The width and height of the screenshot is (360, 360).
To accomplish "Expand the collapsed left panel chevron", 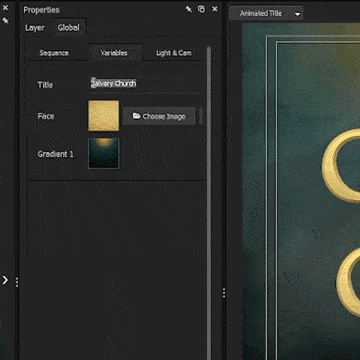I will (5, 280).
